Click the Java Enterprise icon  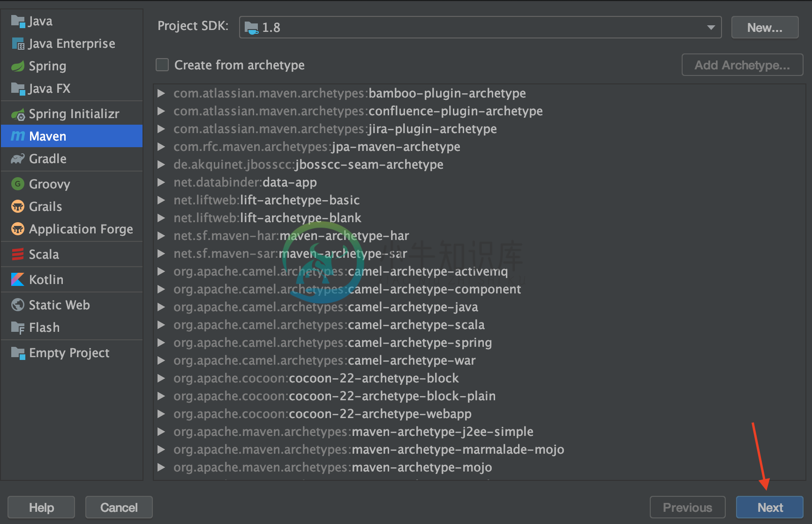pos(18,44)
